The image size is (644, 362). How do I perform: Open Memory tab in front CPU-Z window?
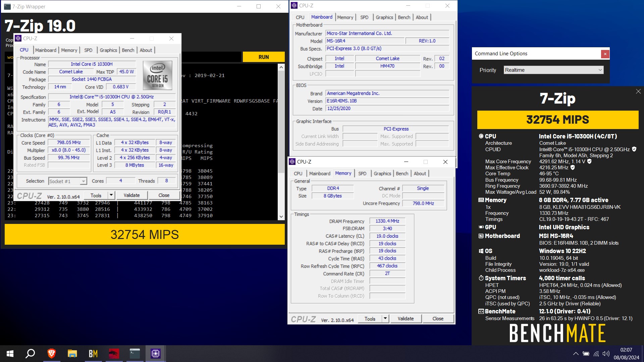click(69, 50)
